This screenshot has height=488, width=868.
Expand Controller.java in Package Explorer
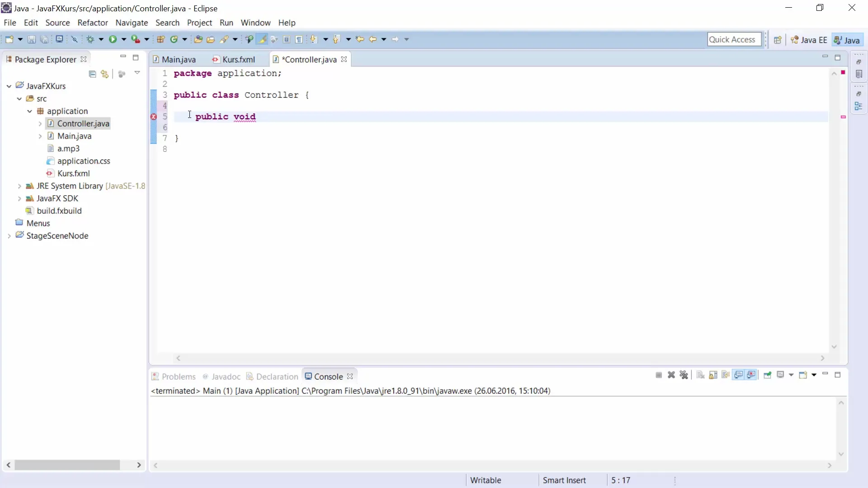pyautogui.click(x=40, y=123)
